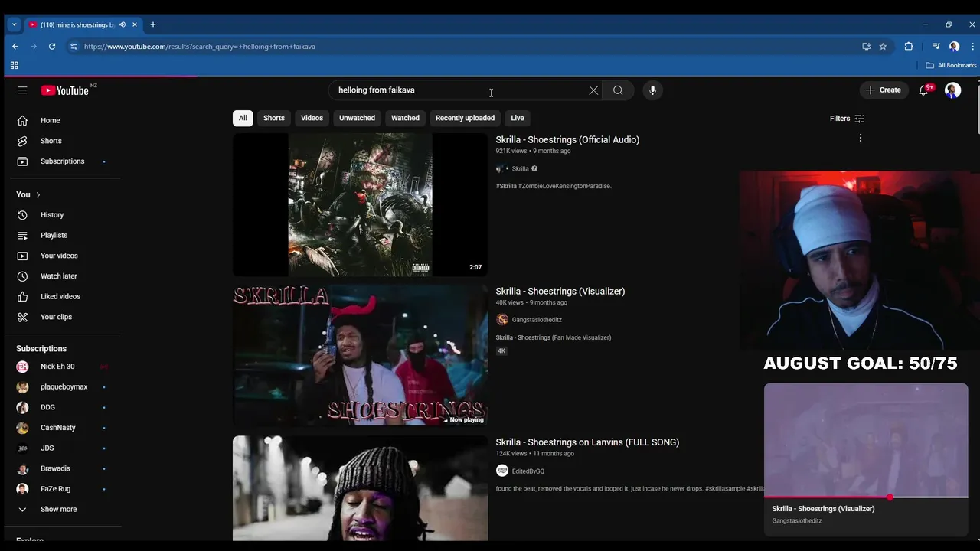Select the Unwatched filter chip

(357, 118)
